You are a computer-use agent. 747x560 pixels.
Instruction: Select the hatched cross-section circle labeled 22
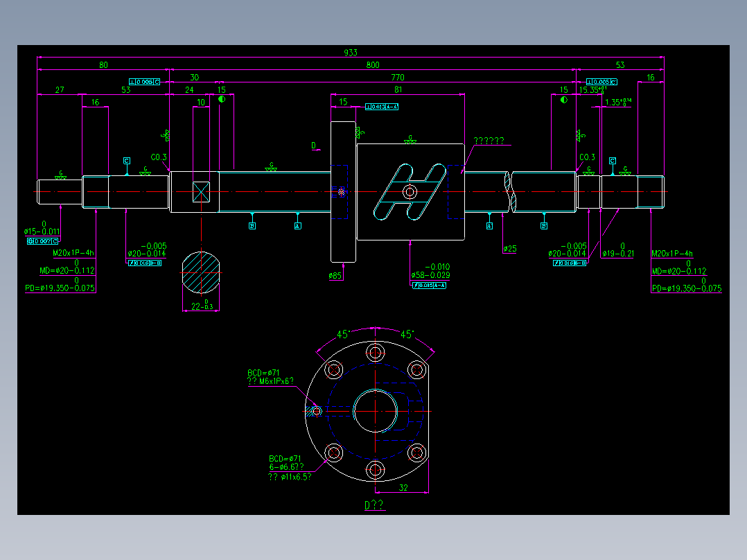[201, 274]
